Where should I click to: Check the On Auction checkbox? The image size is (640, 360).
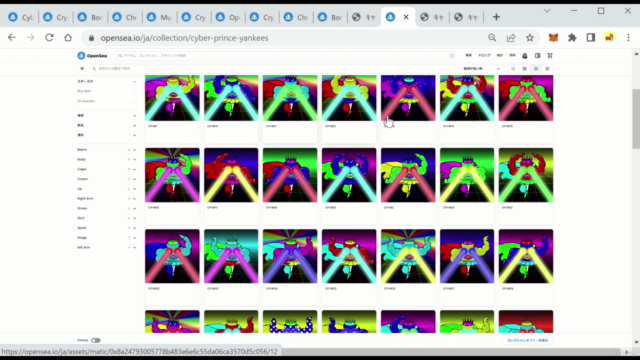[134, 101]
